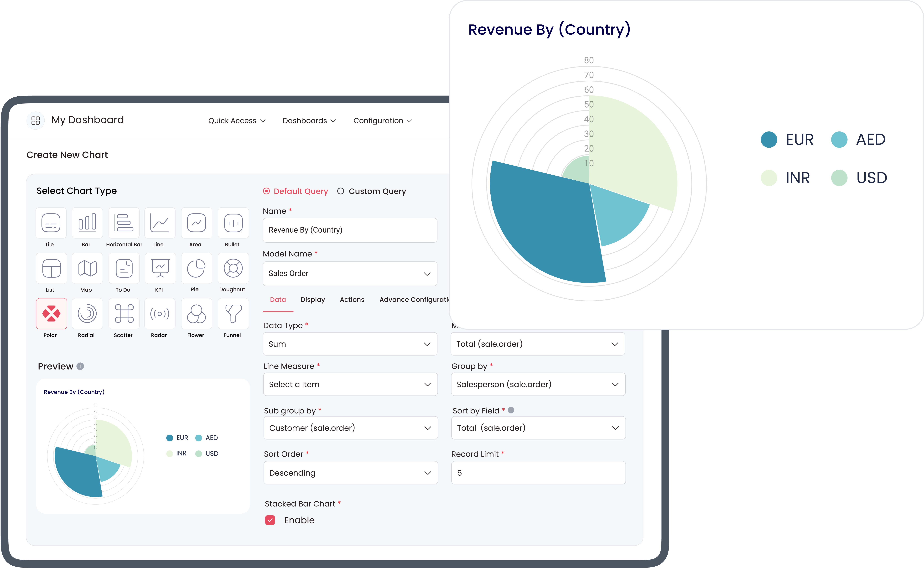Toggle USD in the Preview chart legend
The width and height of the screenshot is (924, 568).
(207, 454)
